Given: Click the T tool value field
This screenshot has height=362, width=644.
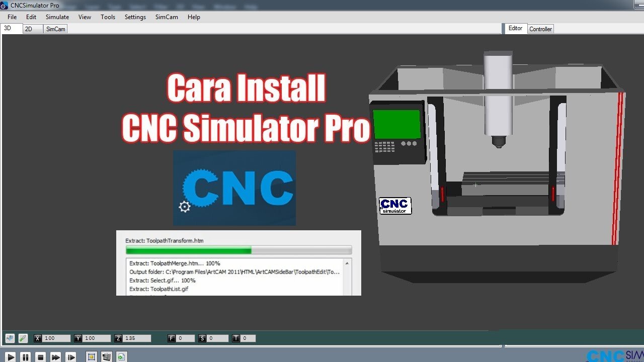Looking at the screenshot, I should coord(249,338).
